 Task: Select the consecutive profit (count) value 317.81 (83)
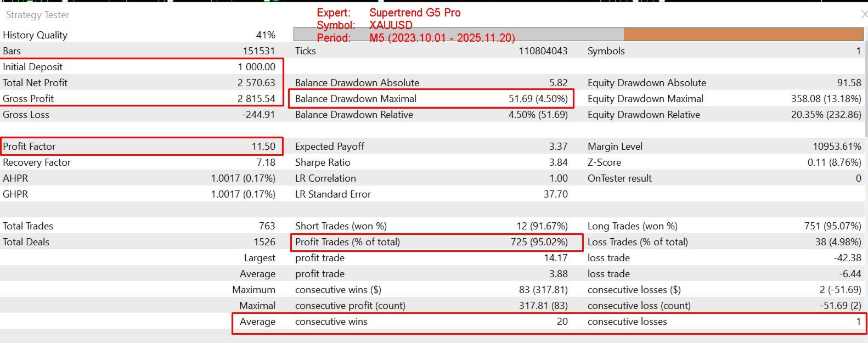coord(543,306)
